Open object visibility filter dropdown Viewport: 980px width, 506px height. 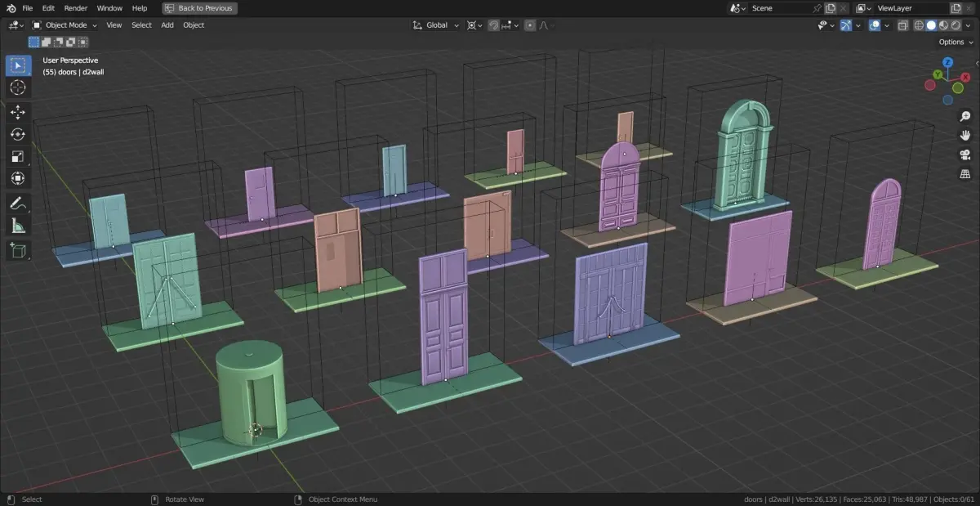click(826, 25)
